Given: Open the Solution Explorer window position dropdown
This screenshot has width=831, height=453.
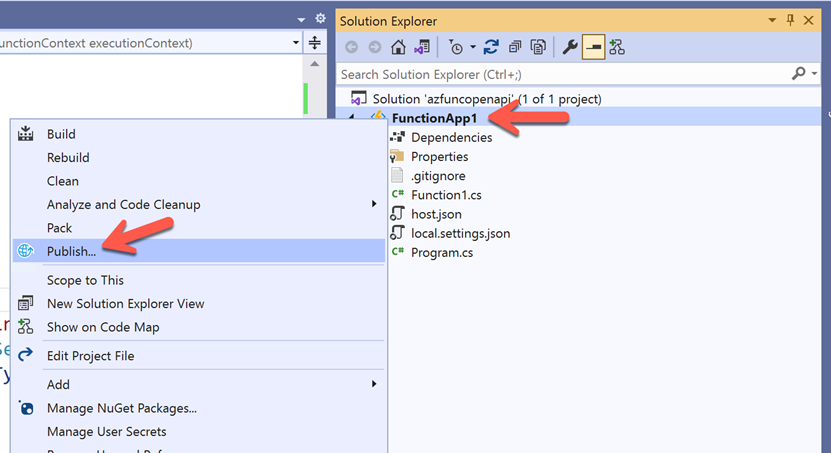Looking at the screenshot, I should [772, 20].
